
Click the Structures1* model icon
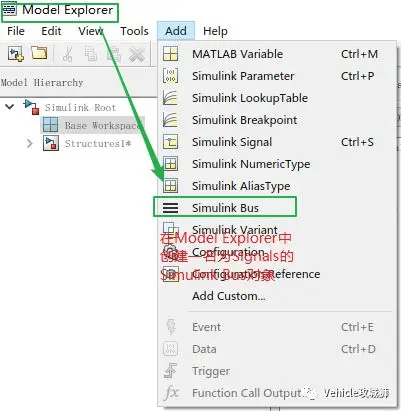pos(51,143)
